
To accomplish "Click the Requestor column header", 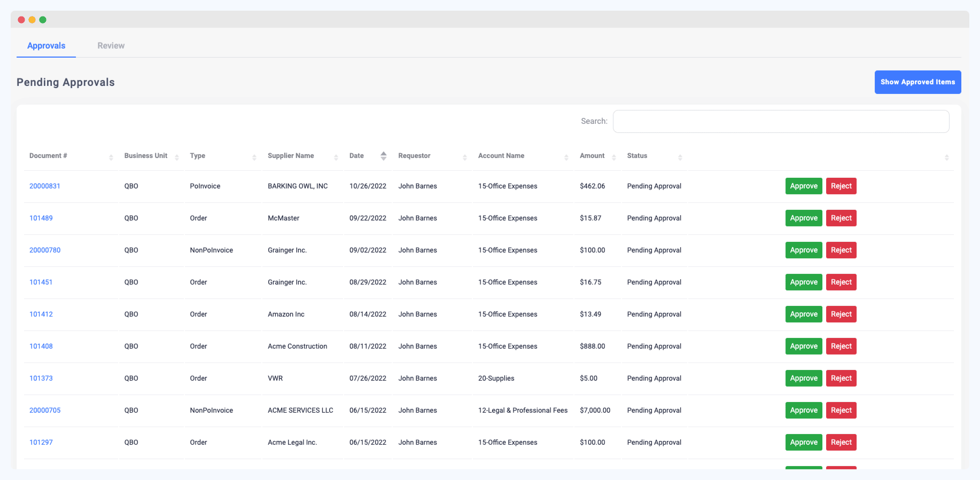I will tap(414, 156).
